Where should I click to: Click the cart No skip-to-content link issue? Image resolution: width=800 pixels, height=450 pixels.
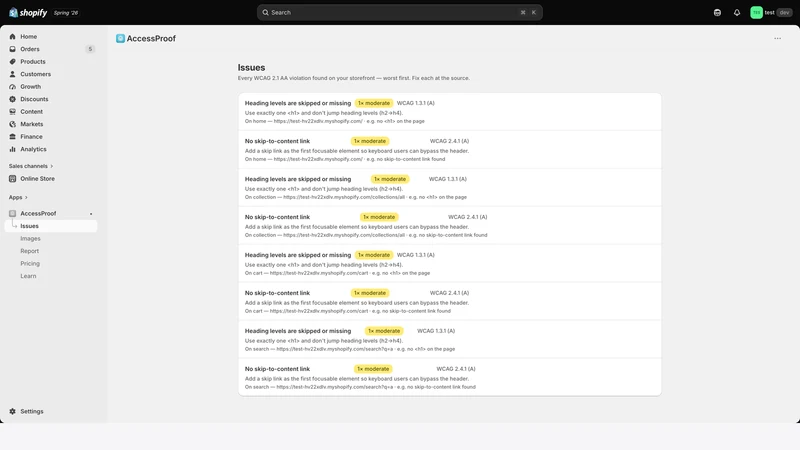[277, 293]
